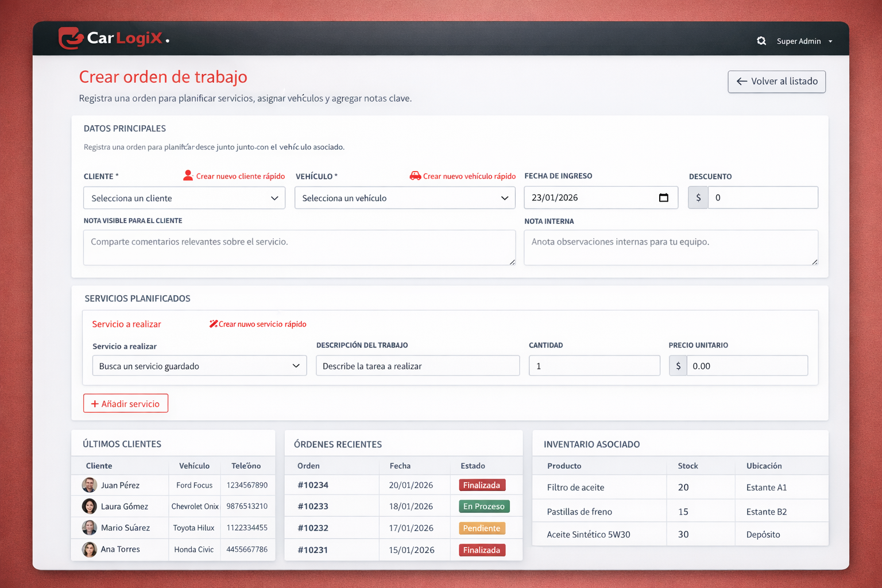The height and width of the screenshot is (588, 882).
Task: Click the Descuento amount input field
Action: tap(763, 198)
